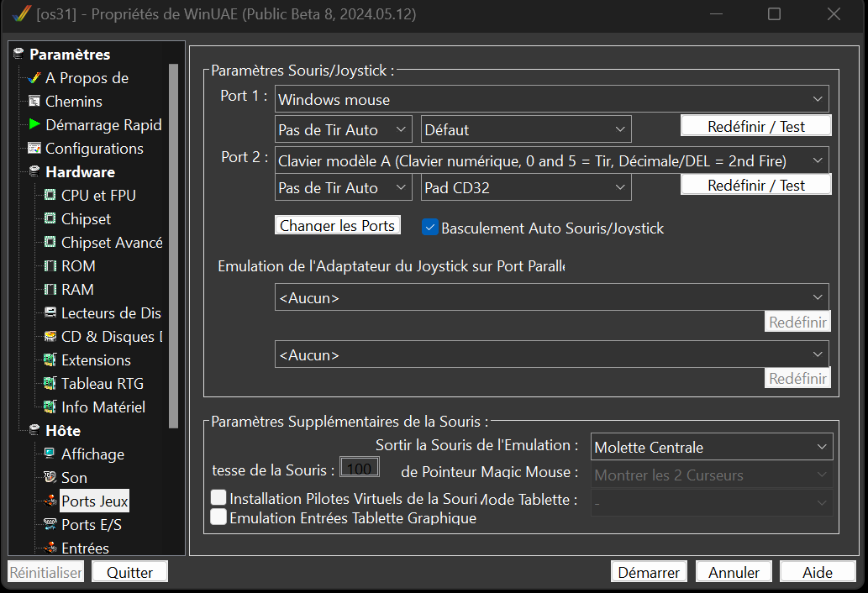The width and height of the screenshot is (868, 593).
Task: Click the CPU et FPU chip icon
Action: [x=50, y=196]
